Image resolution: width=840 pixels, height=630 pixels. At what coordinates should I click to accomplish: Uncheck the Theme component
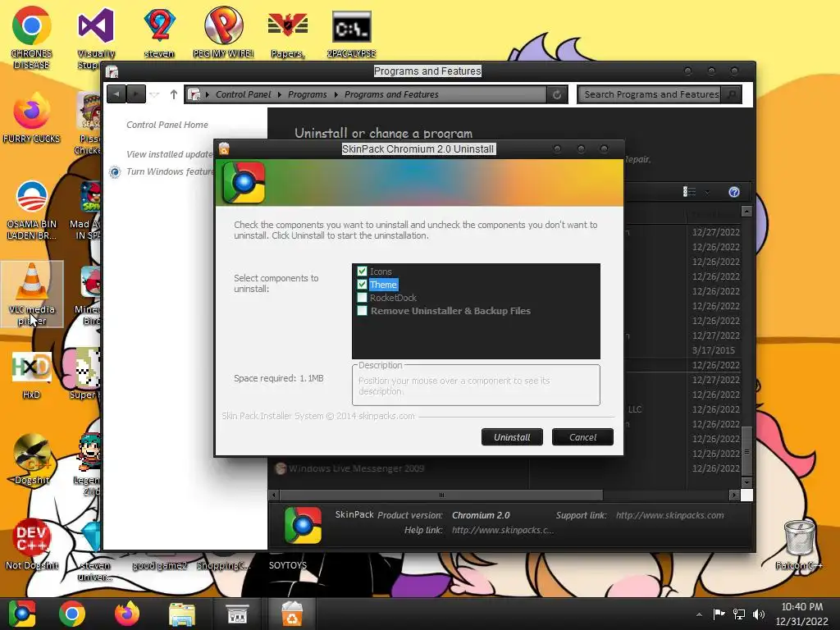click(362, 285)
